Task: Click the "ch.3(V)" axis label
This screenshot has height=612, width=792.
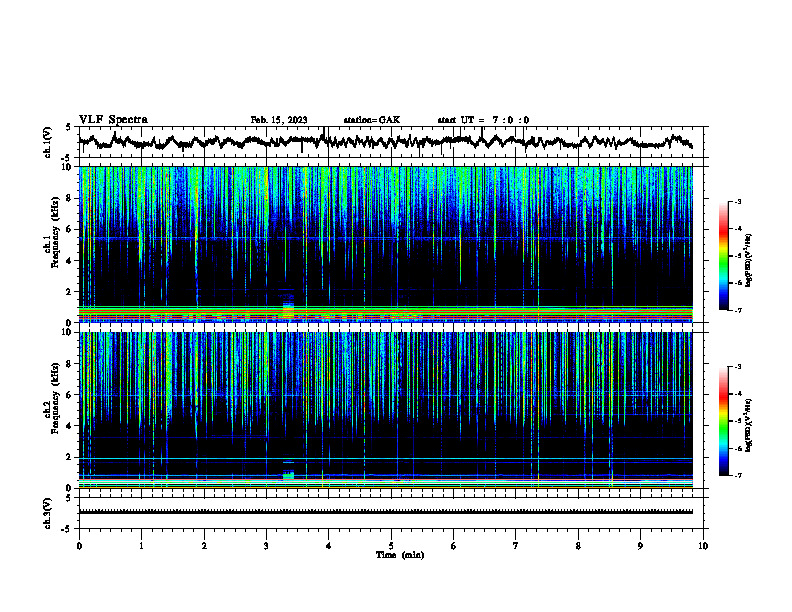Action: coord(48,513)
